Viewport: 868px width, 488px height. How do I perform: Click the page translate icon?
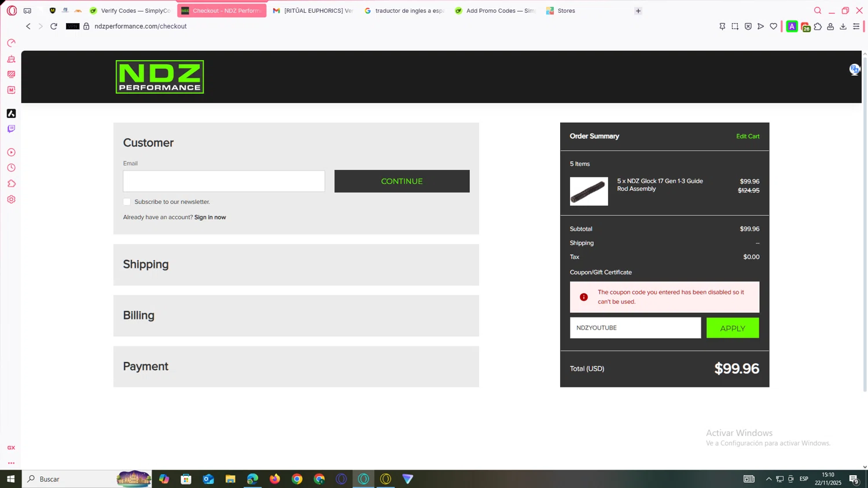[855, 69]
